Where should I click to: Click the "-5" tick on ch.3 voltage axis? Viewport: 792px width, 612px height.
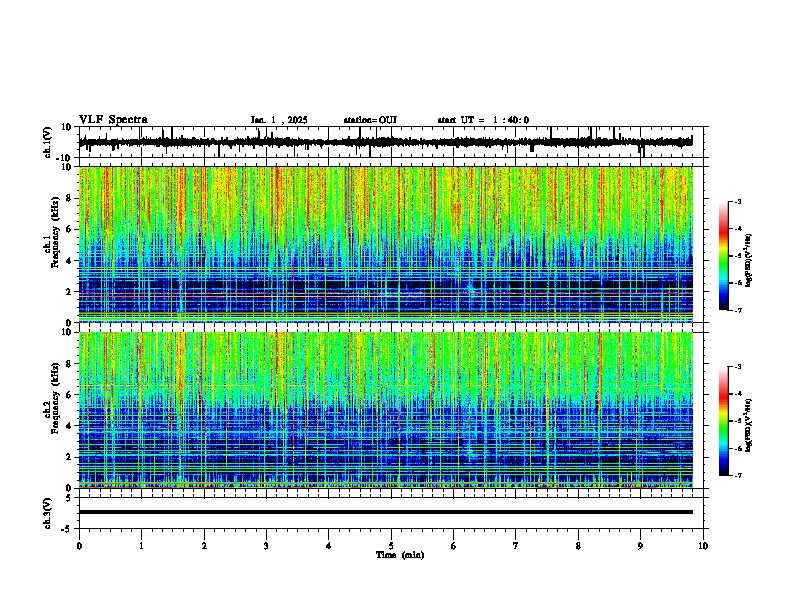[x=68, y=529]
